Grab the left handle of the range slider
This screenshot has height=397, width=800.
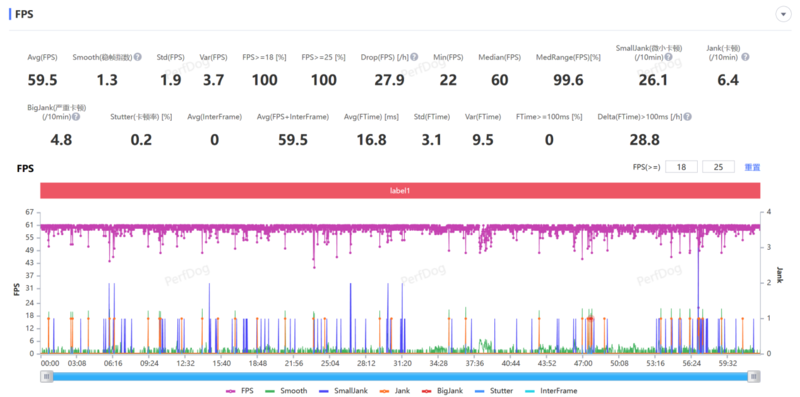[x=47, y=377]
